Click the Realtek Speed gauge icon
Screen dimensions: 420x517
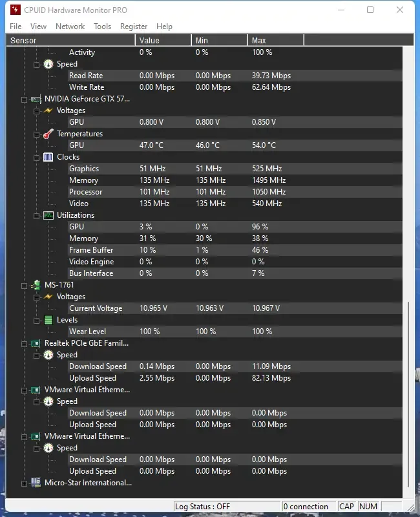(x=48, y=355)
